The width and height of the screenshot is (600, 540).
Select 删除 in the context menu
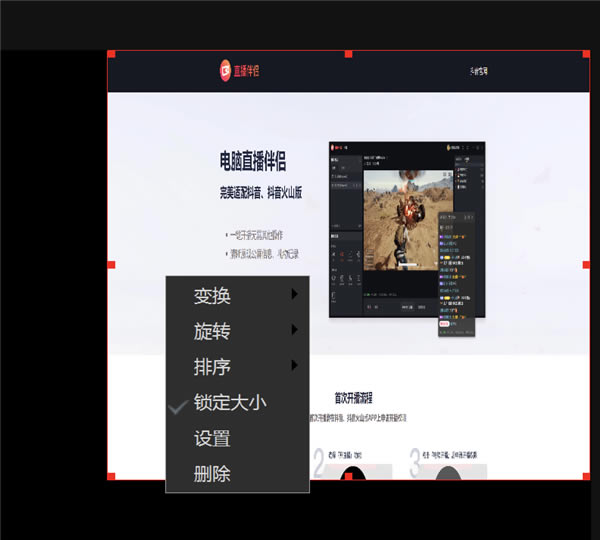[212, 474]
